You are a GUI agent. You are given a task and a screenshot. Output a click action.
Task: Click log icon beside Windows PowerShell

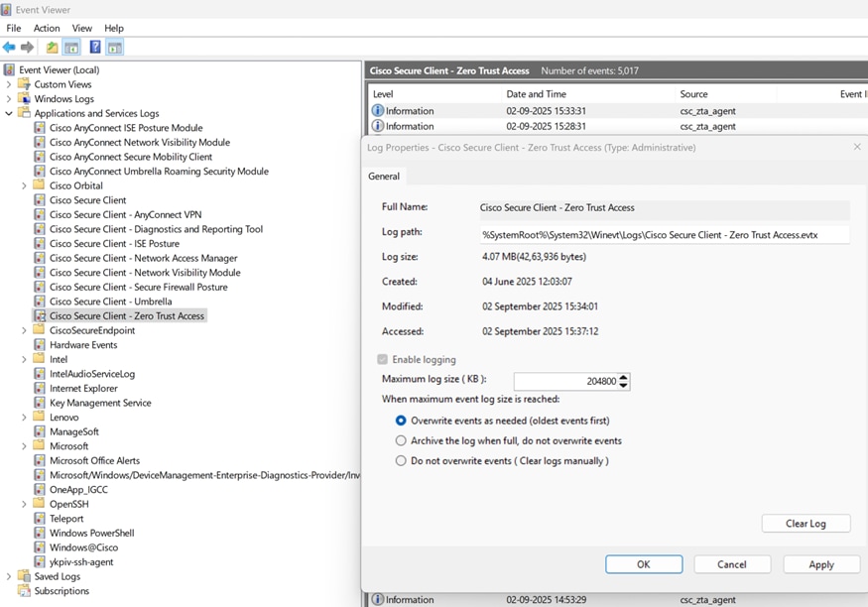[40, 533]
